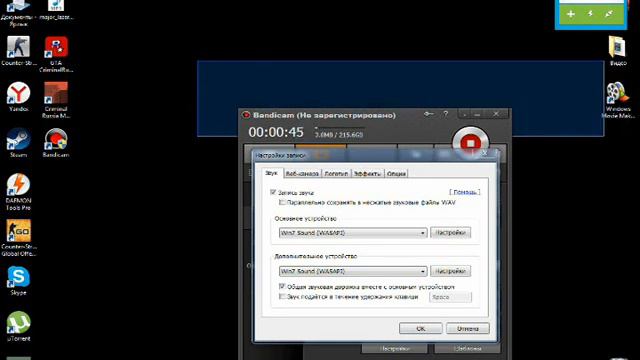640x360 pixels.
Task: Select the Документы - Ярлык desktop shortcut
Action: (x=18, y=13)
